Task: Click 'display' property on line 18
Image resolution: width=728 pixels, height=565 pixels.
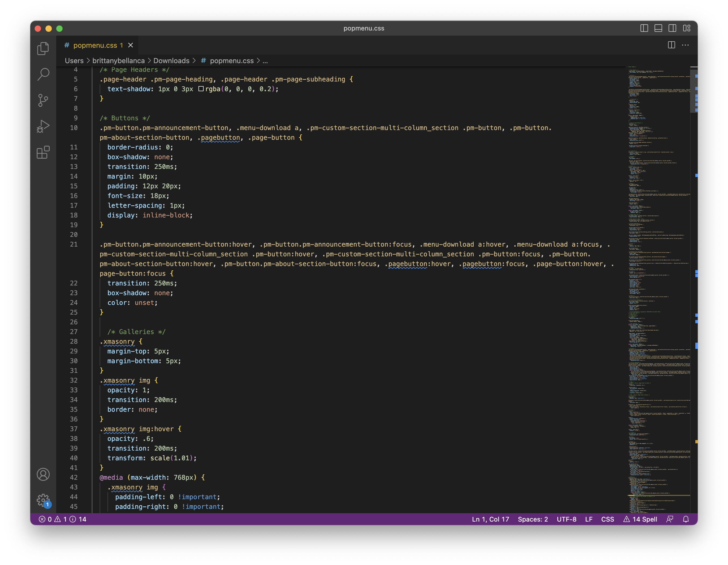Action: click(121, 215)
